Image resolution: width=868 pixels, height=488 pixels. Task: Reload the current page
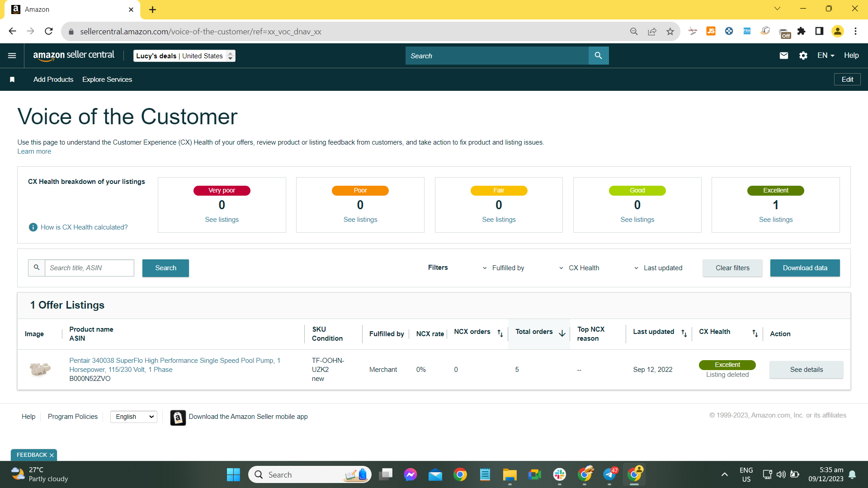pyautogui.click(x=49, y=31)
